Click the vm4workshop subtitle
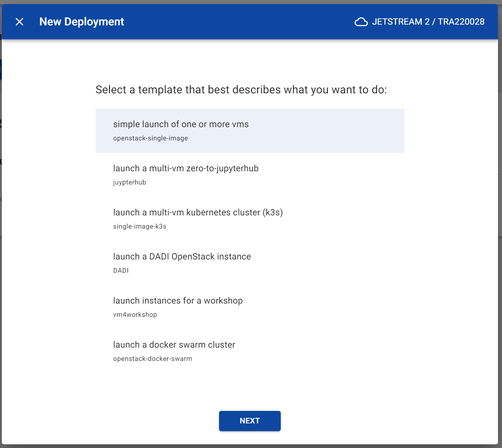This screenshot has width=502, height=448. (x=135, y=315)
